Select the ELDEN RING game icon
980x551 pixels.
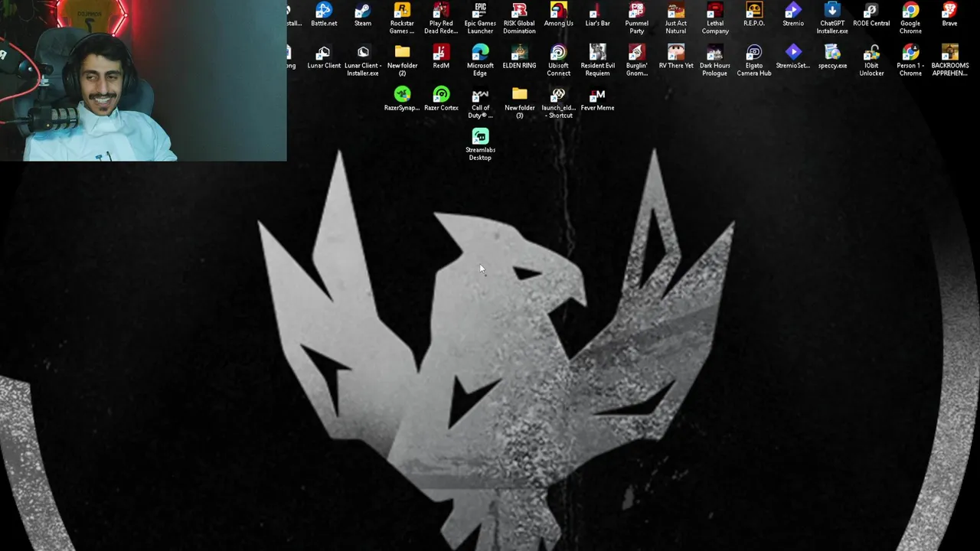519,57
